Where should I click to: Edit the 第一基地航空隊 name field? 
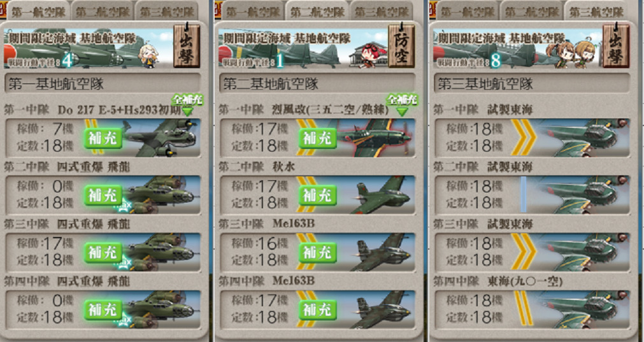point(103,84)
